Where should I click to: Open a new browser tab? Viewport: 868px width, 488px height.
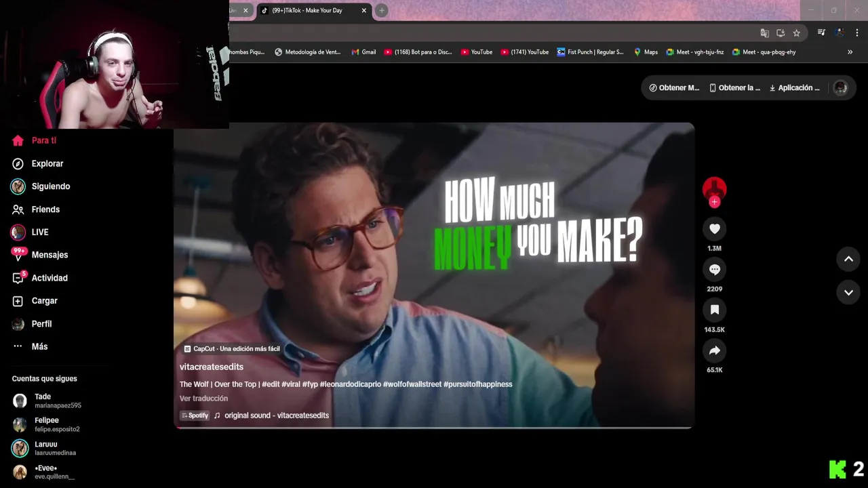point(382,10)
